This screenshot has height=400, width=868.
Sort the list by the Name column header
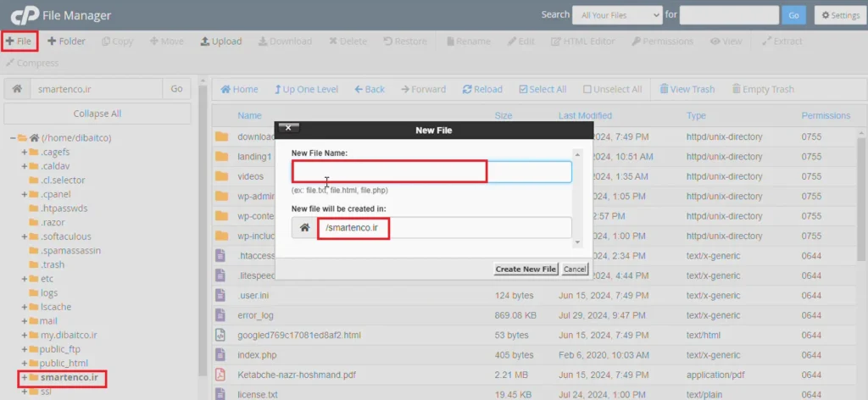(249, 115)
